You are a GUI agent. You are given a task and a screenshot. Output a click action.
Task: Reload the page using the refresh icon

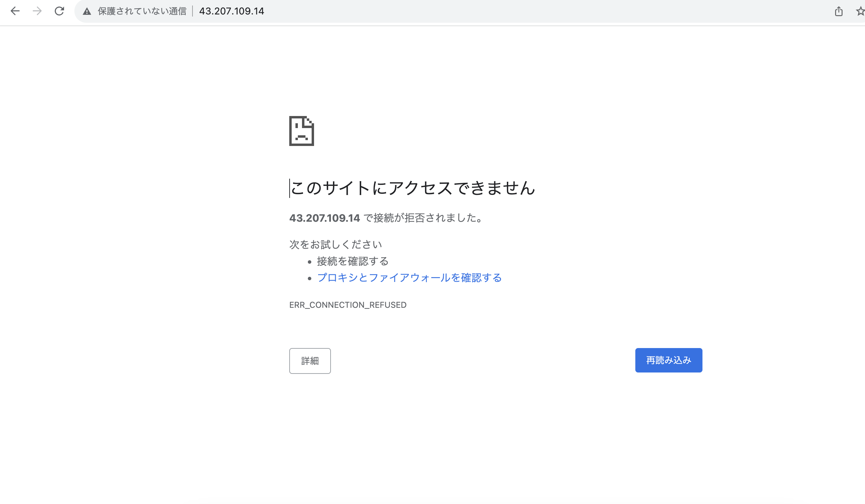[59, 11]
